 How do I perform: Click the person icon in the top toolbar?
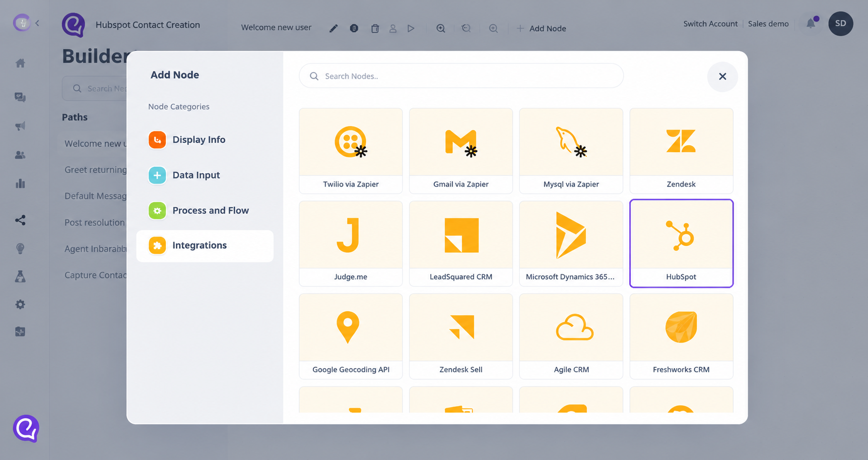(393, 28)
